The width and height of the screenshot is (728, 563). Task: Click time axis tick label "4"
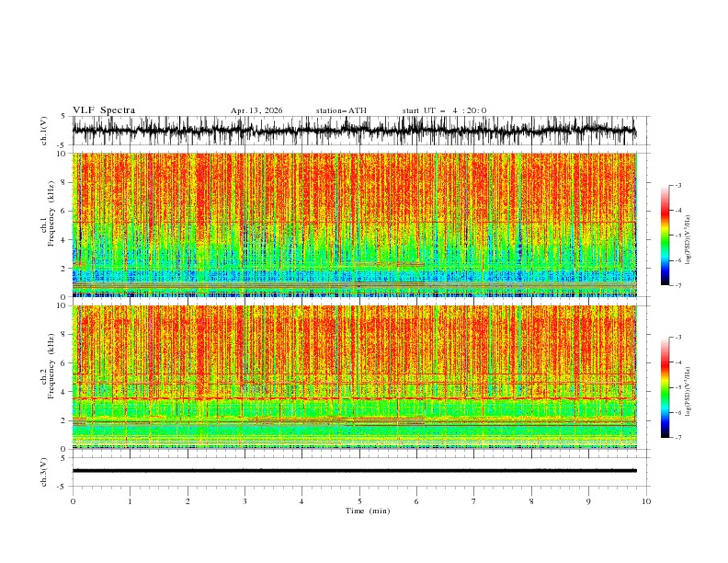[x=301, y=501]
